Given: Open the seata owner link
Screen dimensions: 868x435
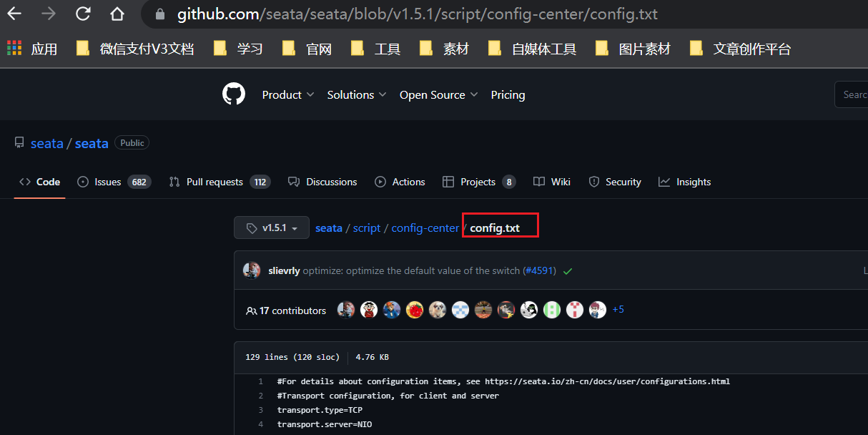Looking at the screenshot, I should click(47, 143).
